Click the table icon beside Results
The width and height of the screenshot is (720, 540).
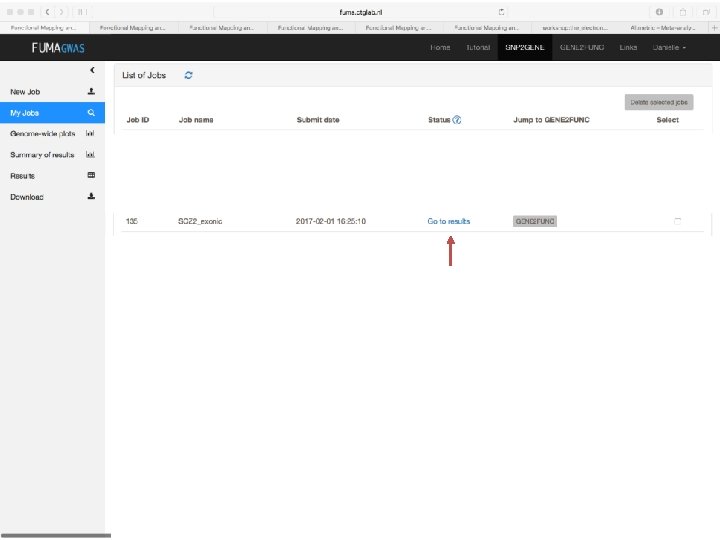[x=91, y=175]
